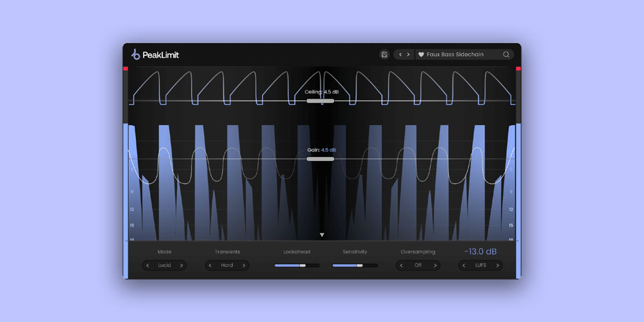Reset the right red clip indicator
The image size is (644, 322).
518,68
